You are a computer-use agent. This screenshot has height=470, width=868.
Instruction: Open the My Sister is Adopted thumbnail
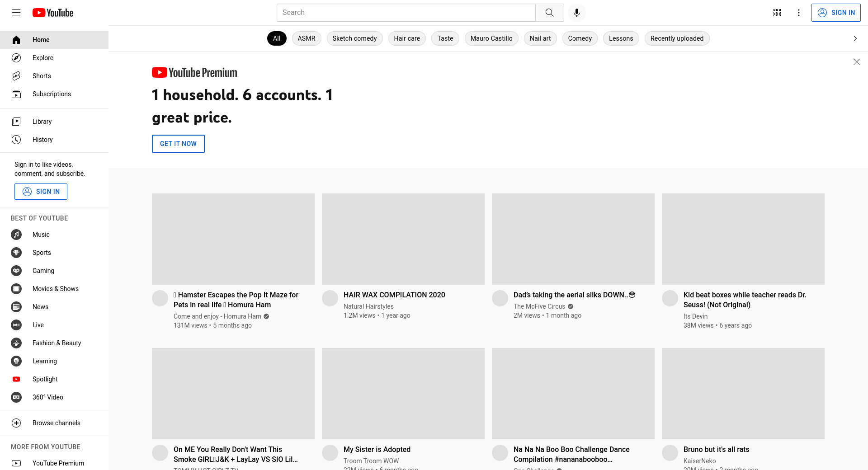(403, 394)
